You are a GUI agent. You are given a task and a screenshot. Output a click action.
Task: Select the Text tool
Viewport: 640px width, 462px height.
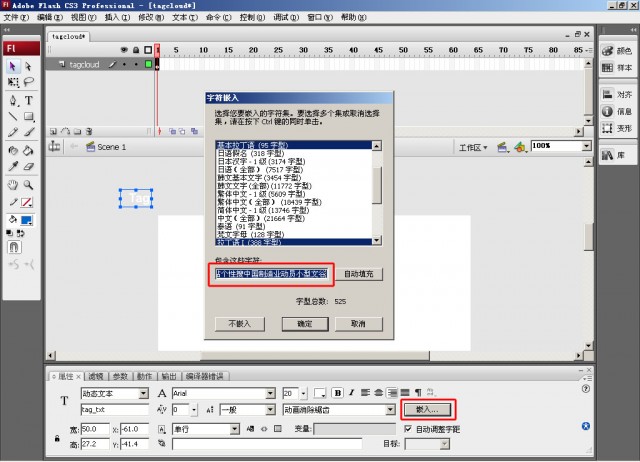28,100
